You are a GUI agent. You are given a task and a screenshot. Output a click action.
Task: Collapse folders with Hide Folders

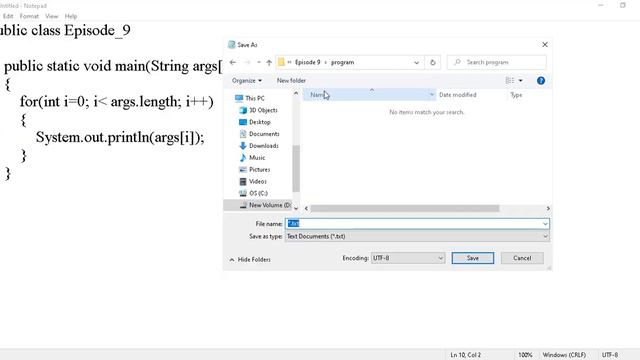pos(250,260)
